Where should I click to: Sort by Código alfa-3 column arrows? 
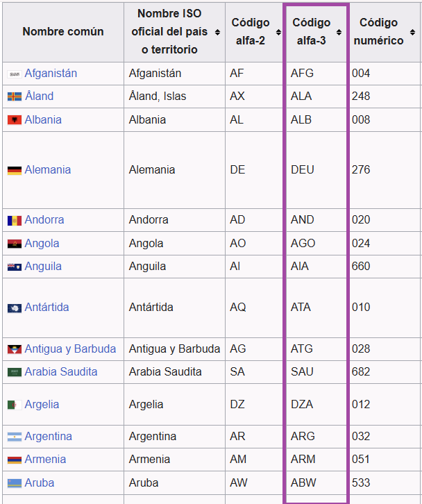339,32
